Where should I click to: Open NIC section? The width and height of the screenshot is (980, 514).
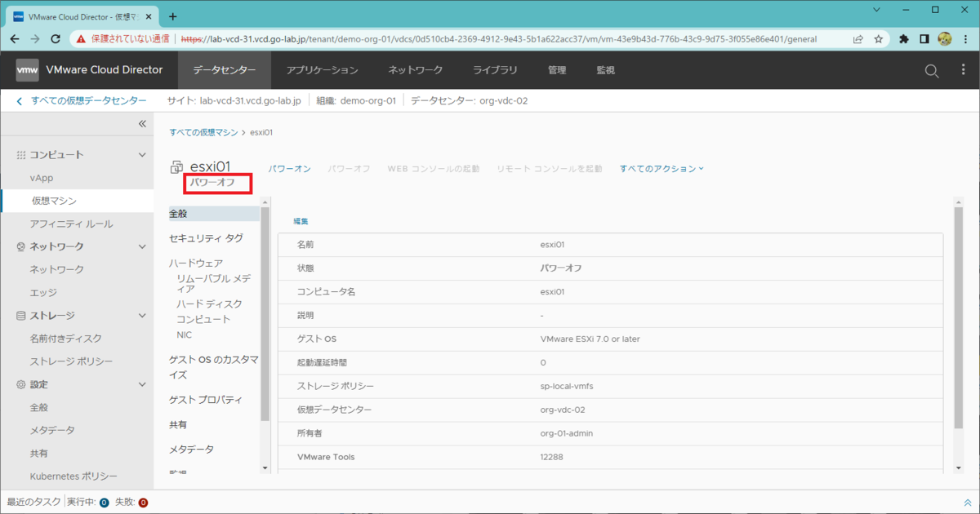point(185,335)
